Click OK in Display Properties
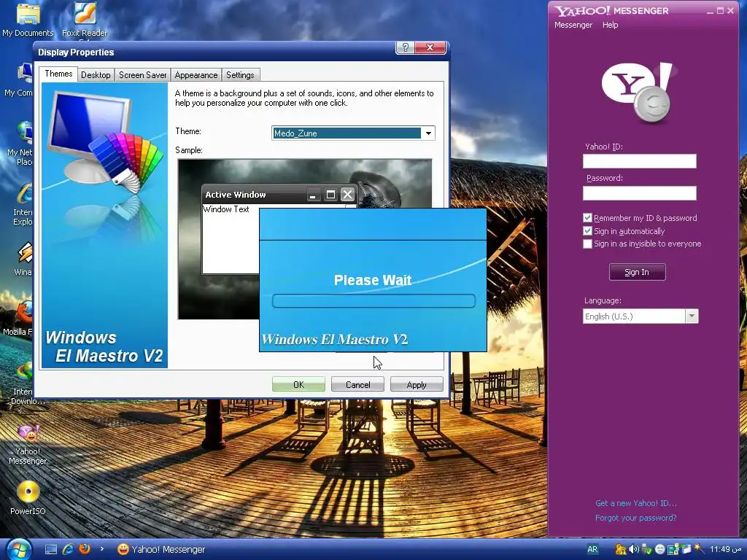747x560 pixels. tap(298, 384)
